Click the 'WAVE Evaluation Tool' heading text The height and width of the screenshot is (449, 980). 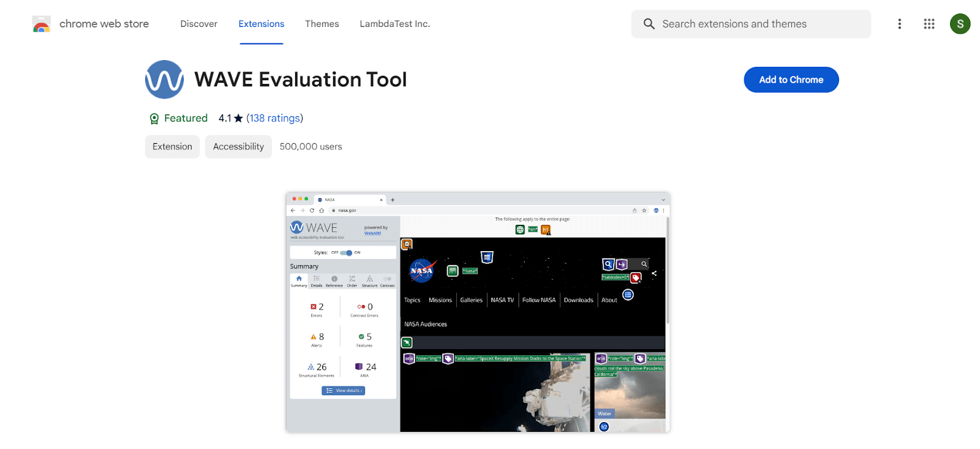[x=301, y=80]
